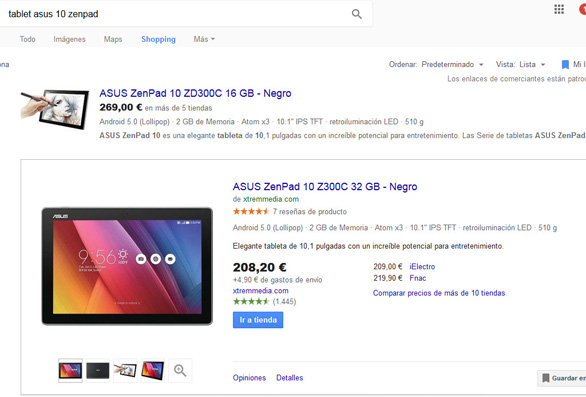Switch to the Todo tab
The width and height of the screenshot is (586, 397).
pos(28,39)
